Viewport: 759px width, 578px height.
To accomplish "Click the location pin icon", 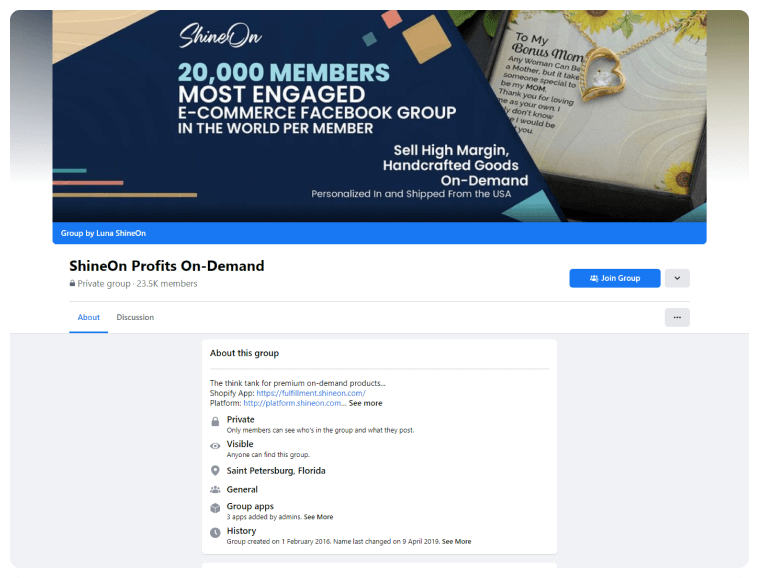I will [x=215, y=471].
